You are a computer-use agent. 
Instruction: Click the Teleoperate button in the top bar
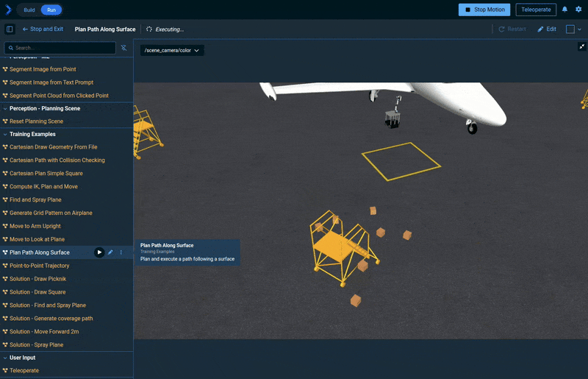536,10
